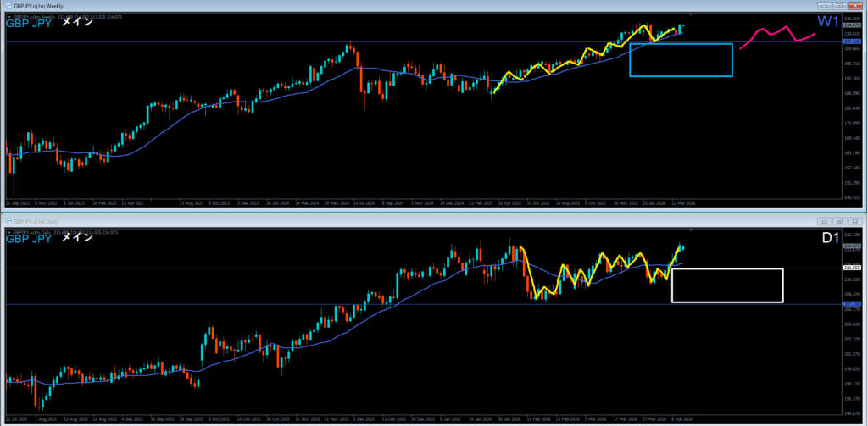868x426 pixels.
Task: Click the Daily chart window's title bar icon
Action: tap(8, 221)
